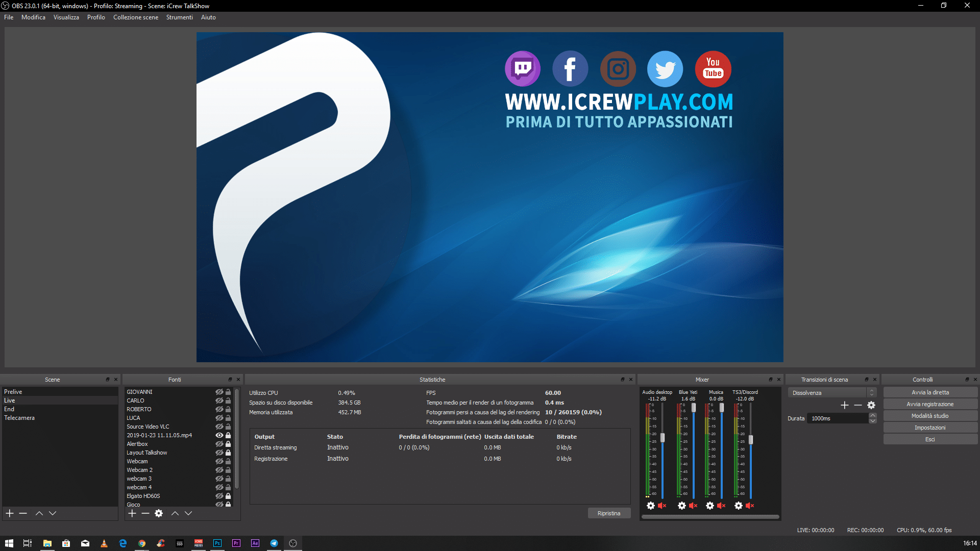Reset statistics with the Ripristina button
980x551 pixels.
click(x=609, y=513)
